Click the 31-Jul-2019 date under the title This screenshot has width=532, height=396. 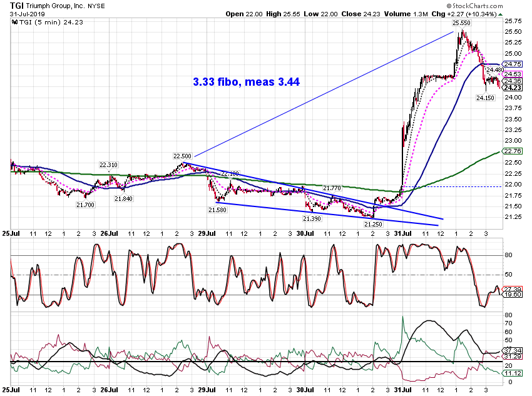coord(27,14)
